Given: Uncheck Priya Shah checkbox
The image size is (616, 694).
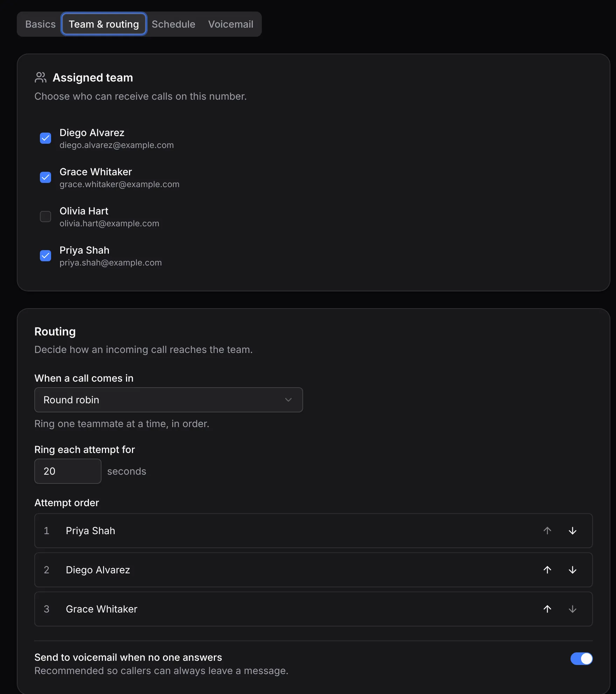Looking at the screenshot, I should [x=45, y=256].
